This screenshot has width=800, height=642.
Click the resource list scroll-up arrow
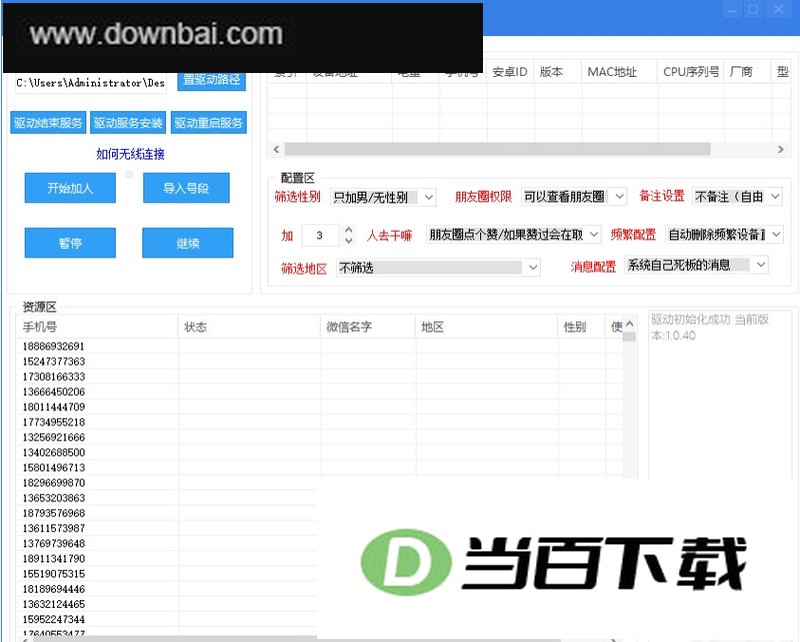tap(630, 324)
